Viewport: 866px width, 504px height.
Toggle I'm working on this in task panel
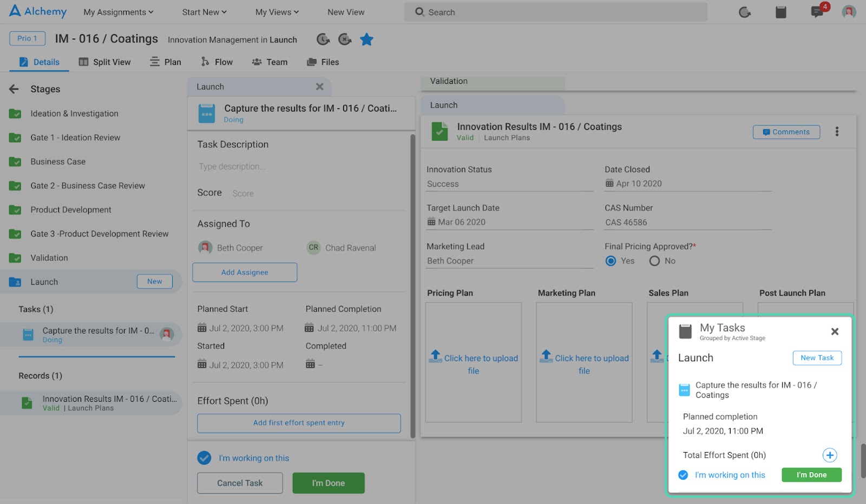click(x=204, y=458)
